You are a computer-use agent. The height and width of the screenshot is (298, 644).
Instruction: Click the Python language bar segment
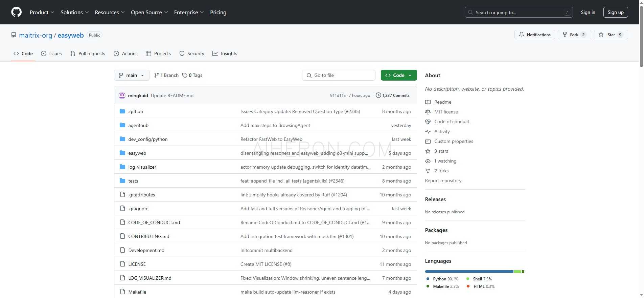point(469,272)
